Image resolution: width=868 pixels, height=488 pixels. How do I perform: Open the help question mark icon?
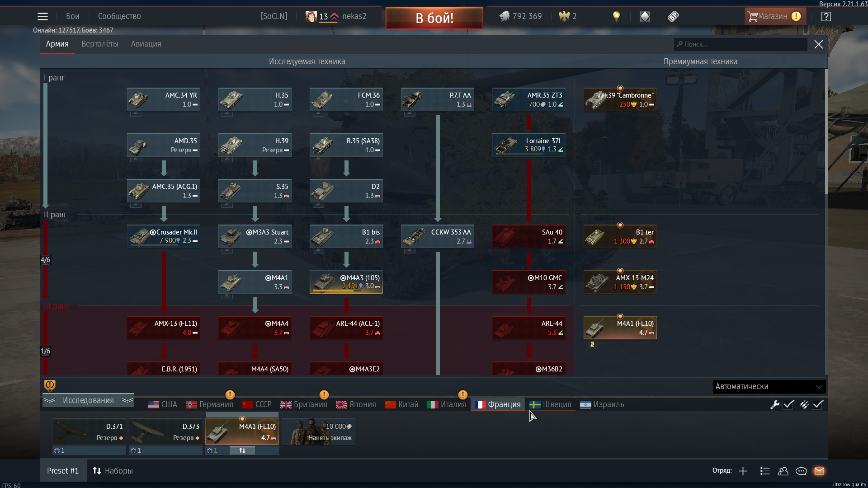(x=826, y=16)
